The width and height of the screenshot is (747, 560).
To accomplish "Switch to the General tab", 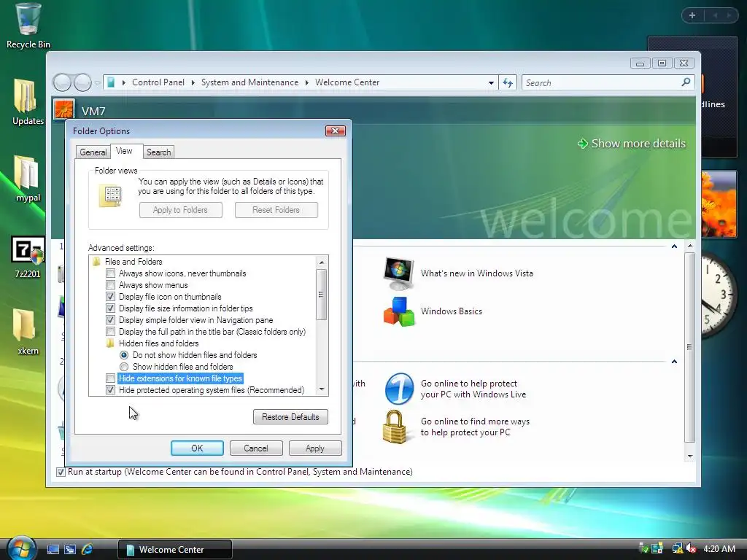I will [x=93, y=152].
